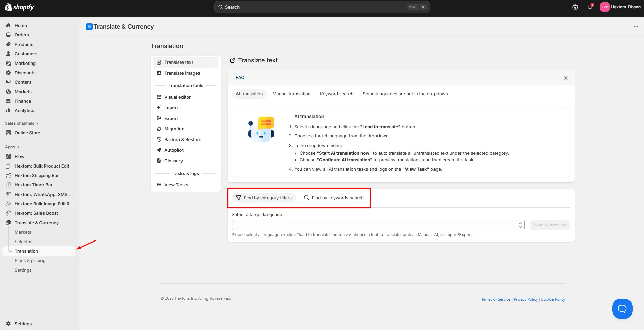644x330 pixels.
Task: Select Find by keywords search
Action: coord(334,198)
